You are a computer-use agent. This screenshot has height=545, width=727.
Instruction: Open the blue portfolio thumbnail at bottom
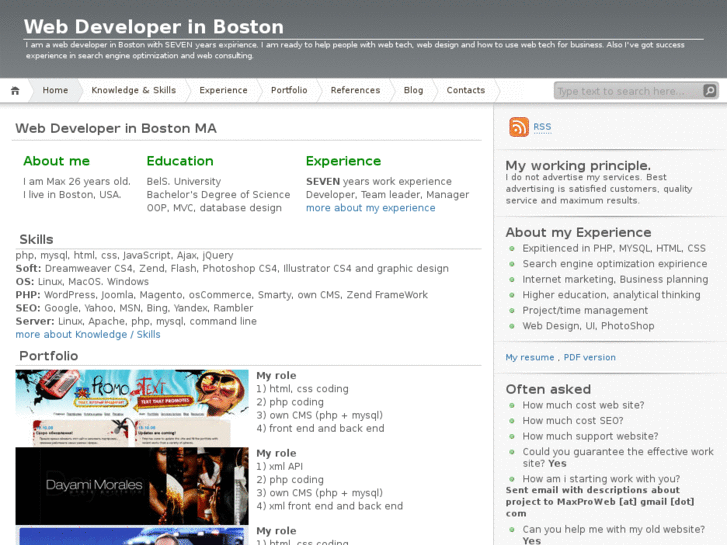132,536
